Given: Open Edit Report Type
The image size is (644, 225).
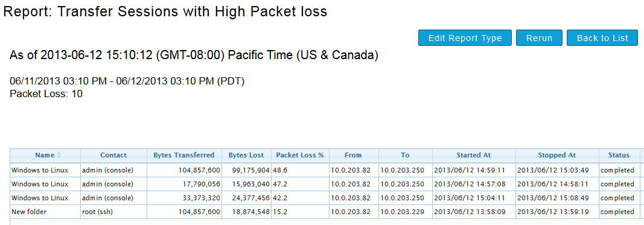Looking at the screenshot, I should pyautogui.click(x=465, y=38).
